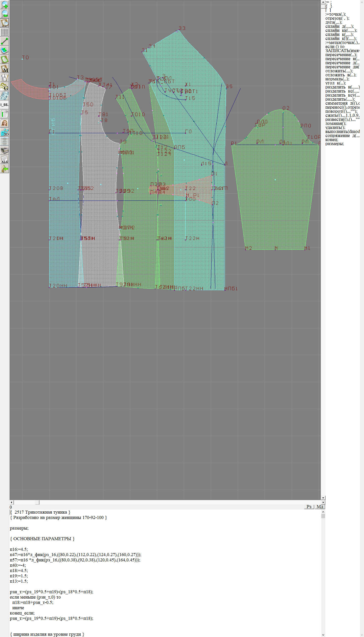Toggle the grid display icon

tap(5, 32)
